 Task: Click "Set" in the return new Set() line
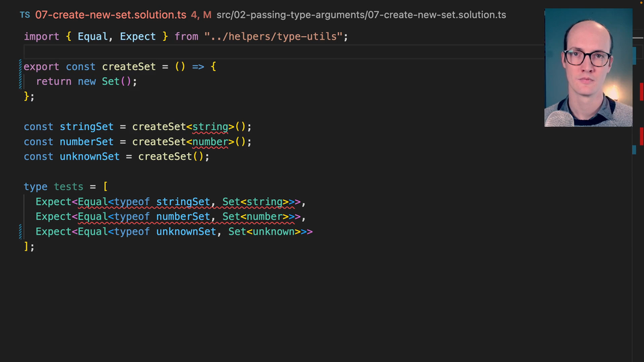(x=111, y=81)
